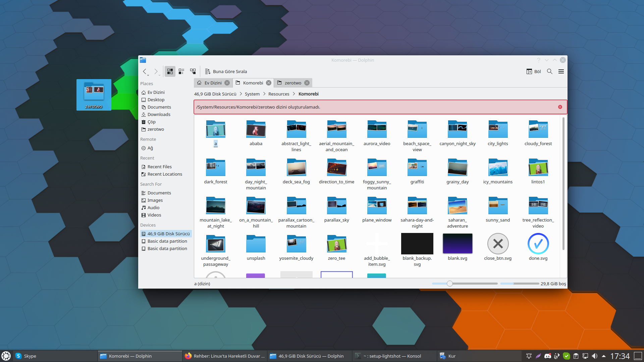Open Çöp trash in the Places panel
Screen dimensions: 644x362
[x=151, y=122]
